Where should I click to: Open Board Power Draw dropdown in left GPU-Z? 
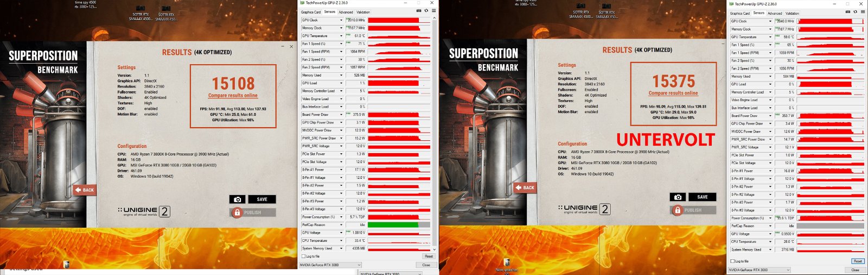tap(341, 115)
